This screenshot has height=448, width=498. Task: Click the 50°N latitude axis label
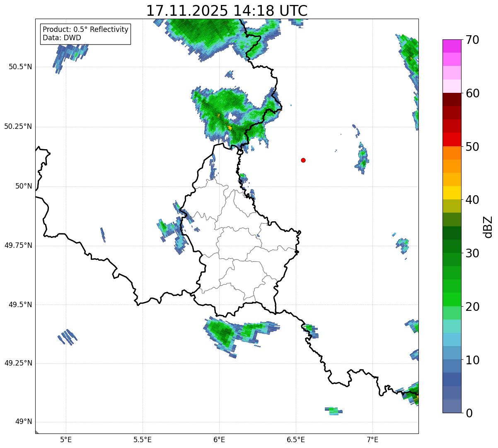23,186
